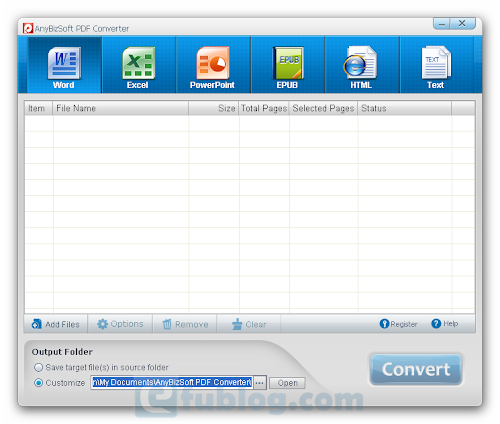Select the Text output format
The height and width of the screenshot is (424, 500).
point(436,65)
